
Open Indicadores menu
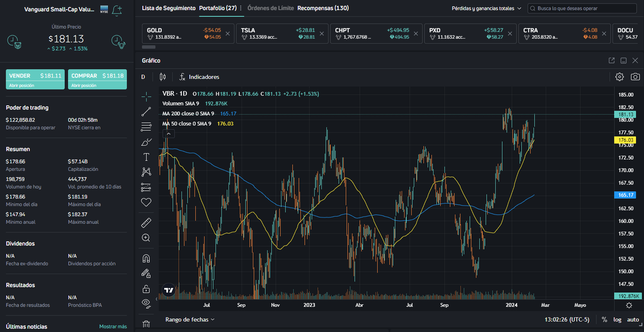(x=199, y=77)
